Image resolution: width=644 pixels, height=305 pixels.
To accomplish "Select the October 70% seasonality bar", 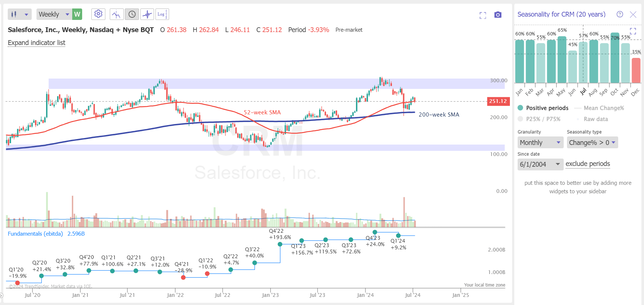I will coord(615,58).
